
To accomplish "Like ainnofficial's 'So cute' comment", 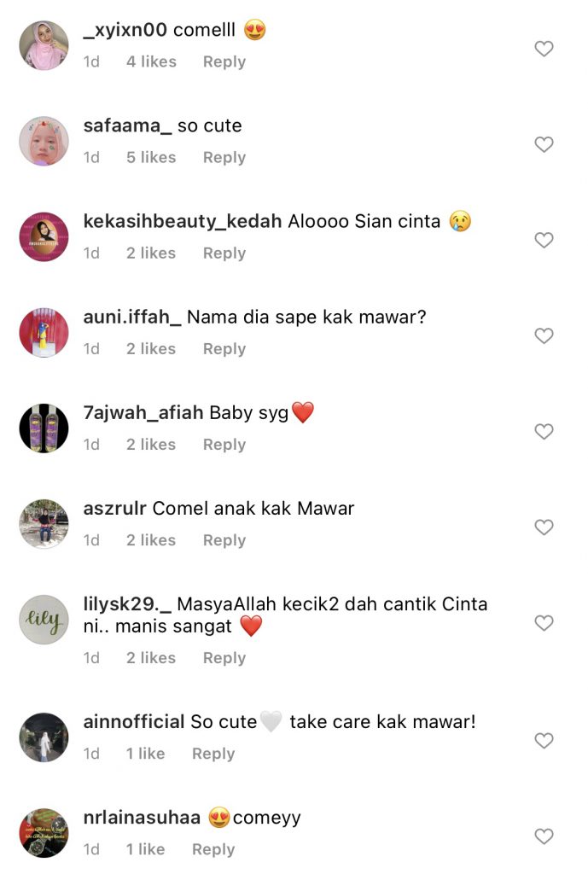I will coord(544,741).
